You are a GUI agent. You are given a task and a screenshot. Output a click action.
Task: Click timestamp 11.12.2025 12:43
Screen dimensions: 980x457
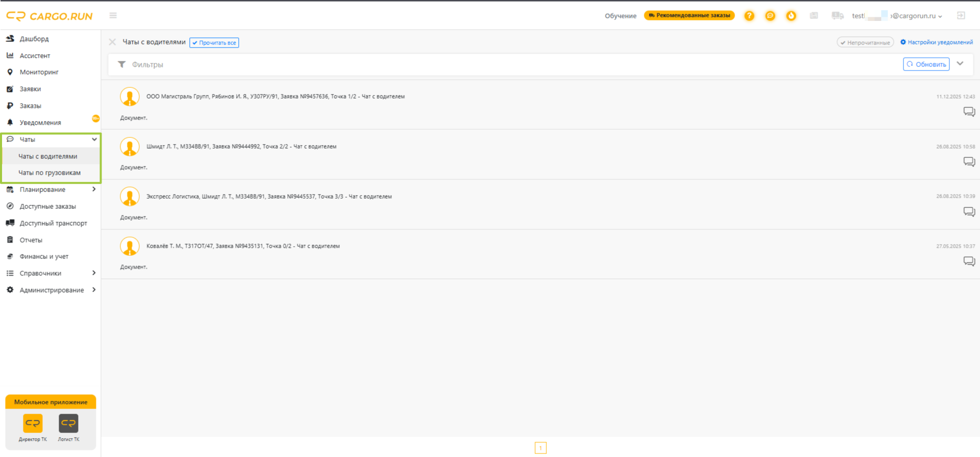(956, 97)
